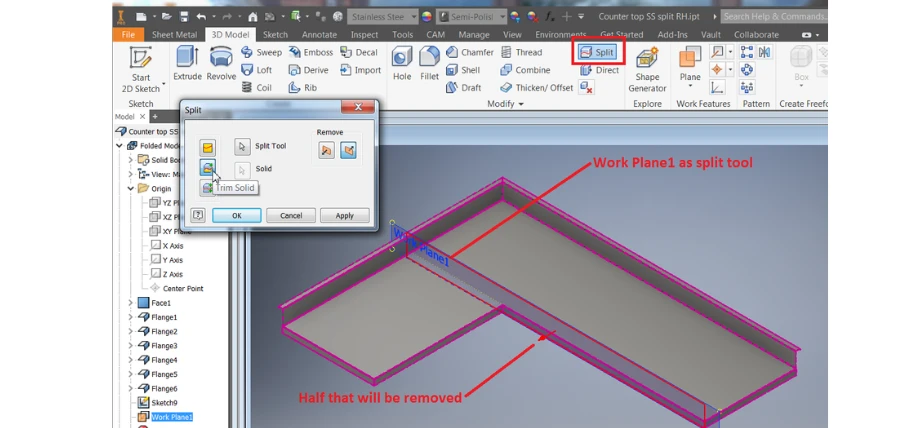Select the Draft tool
920x428 pixels.
(x=464, y=87)
